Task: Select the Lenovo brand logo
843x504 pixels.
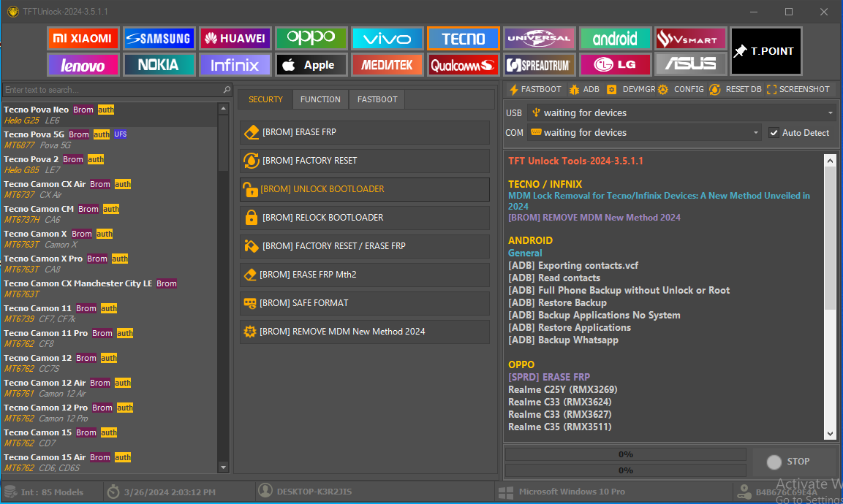Action: 83,65
